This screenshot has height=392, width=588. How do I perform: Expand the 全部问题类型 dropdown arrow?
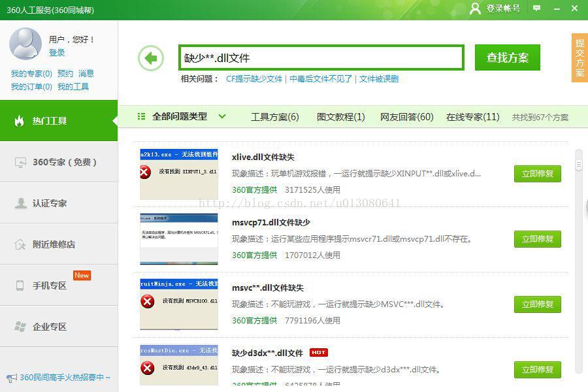click(x=222, y=116)
